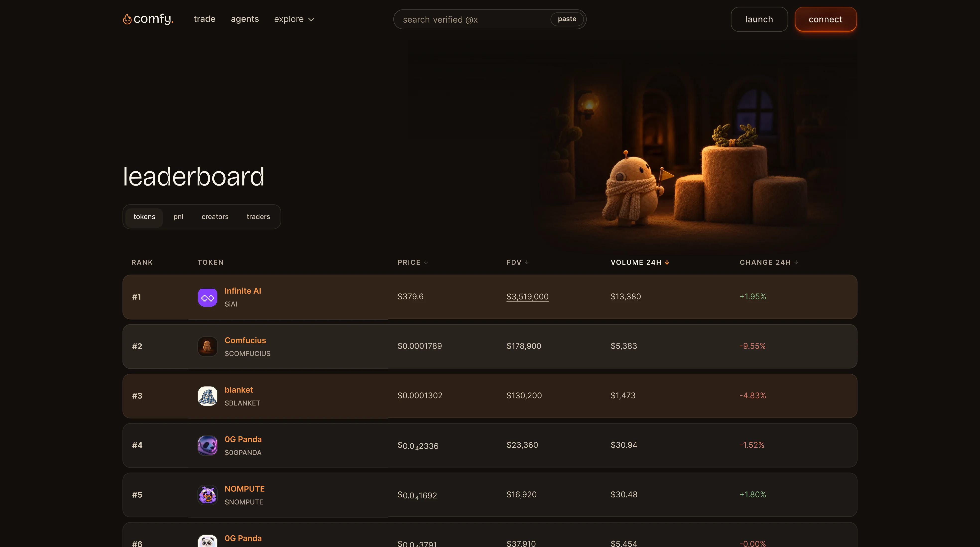Select the $1,473 volume cell
980x547 pixels.
623,396
